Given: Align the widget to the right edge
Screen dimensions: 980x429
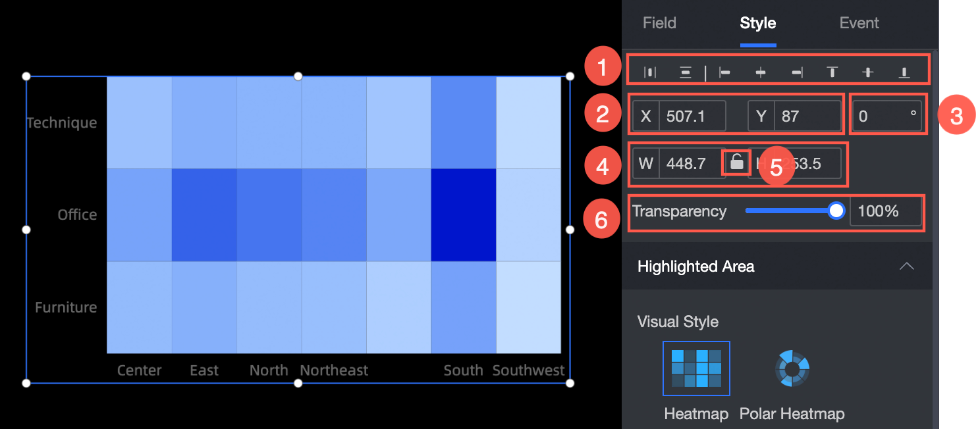Looking at the screenshot, I should click(x=797, y=72).
